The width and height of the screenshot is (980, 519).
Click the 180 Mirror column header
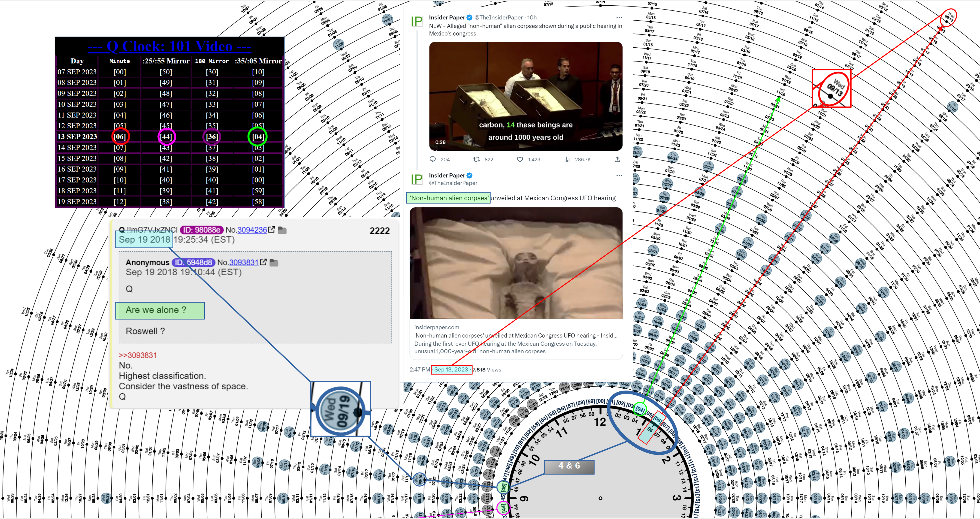pos(212,61)
